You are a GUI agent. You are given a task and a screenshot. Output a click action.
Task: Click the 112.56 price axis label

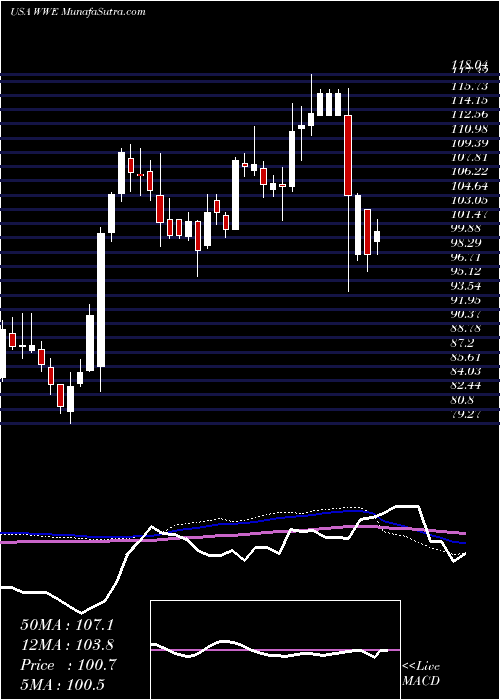click(472, 114)
